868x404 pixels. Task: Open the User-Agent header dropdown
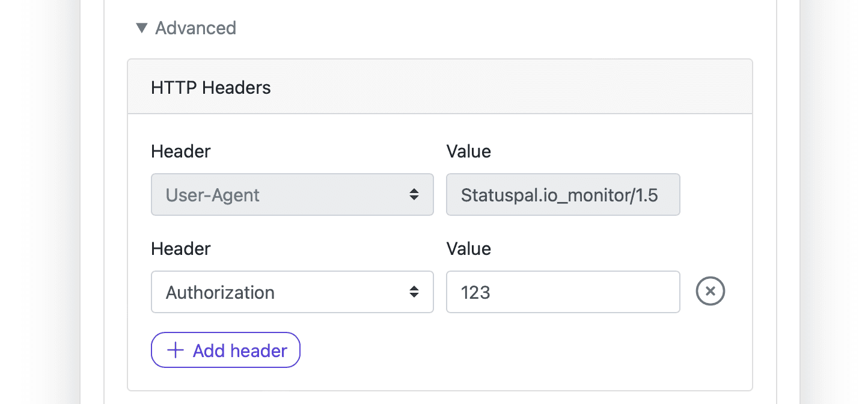click(292, 194)
